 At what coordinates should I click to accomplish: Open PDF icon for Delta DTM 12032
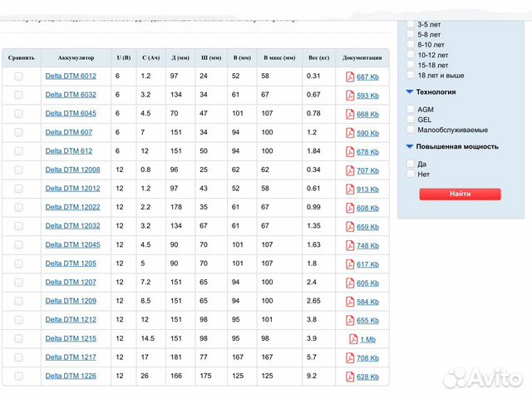[x=350, y=227]
